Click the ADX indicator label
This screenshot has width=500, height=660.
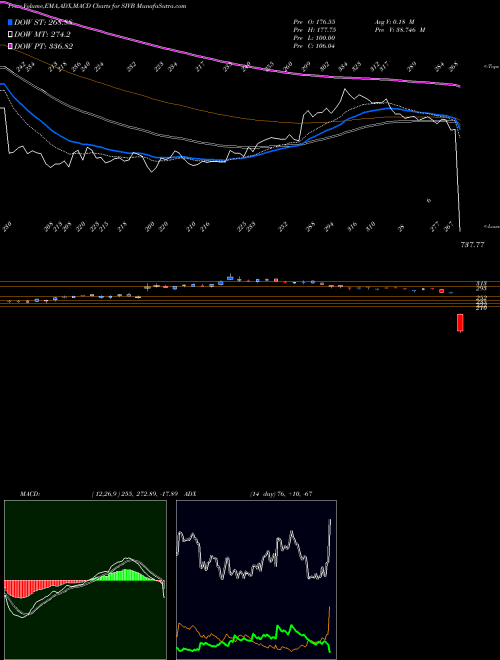pos(190,493)
